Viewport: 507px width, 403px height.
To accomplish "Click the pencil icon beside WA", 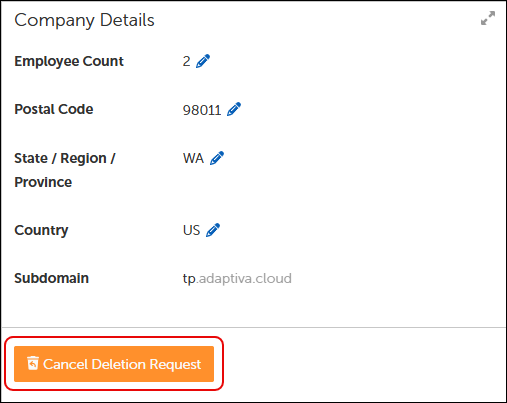I will point(217,158).
